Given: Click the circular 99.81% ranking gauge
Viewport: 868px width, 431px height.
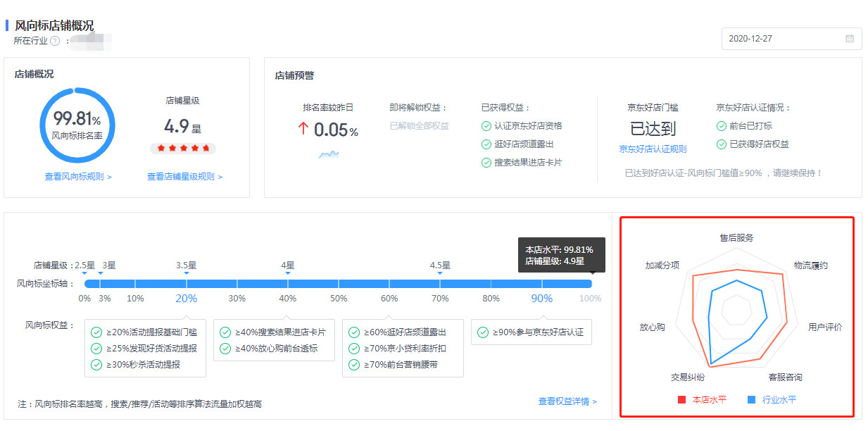Looking at the screenshot, I should click(x=77, y=125).
